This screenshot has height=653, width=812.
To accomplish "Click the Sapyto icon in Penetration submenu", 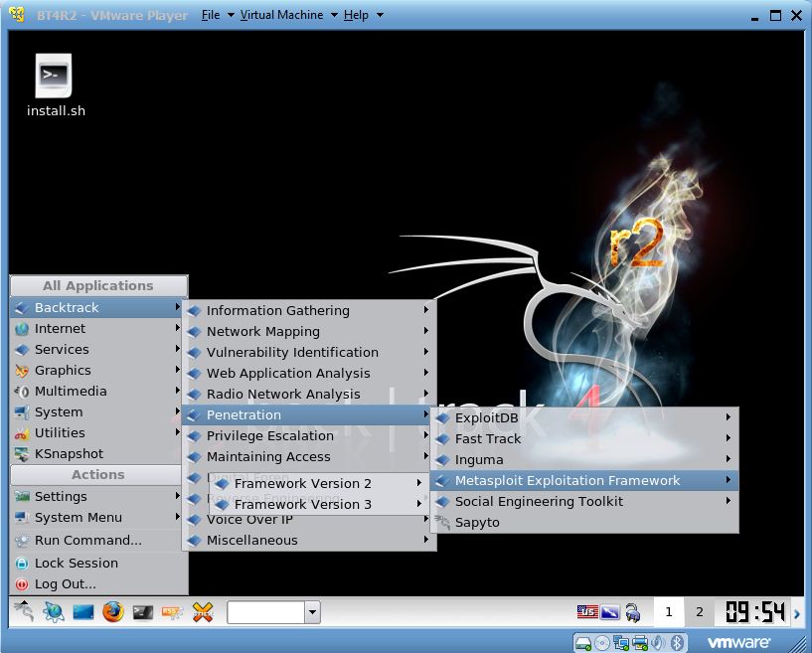I will (x=442, y=523).
